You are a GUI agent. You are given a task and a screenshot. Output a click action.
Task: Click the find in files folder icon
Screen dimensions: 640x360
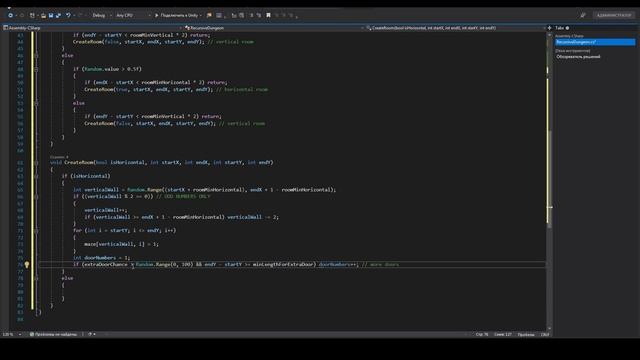(x=209, y=16)
